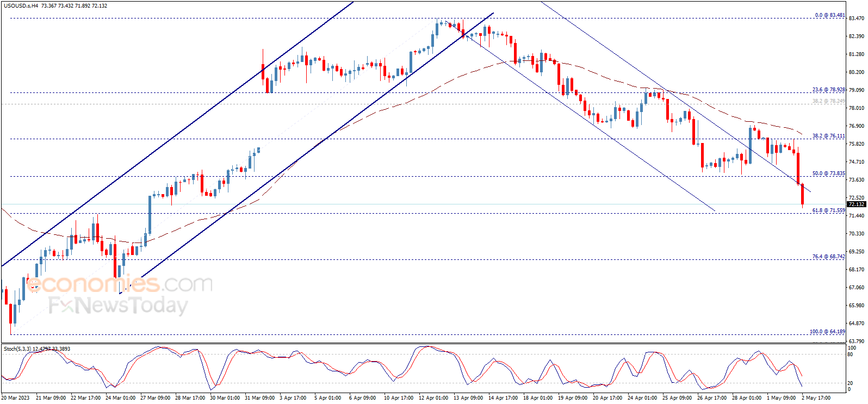The image size is (868, 404).
Task: Click the 28 Apr 01:00 time label
Action: [x=747, y=398]
